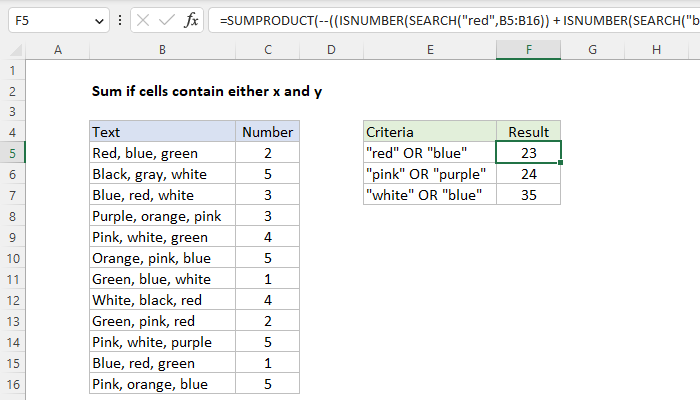Click the 'Number' header cell
700x400 pixels.
click(267, 132)
